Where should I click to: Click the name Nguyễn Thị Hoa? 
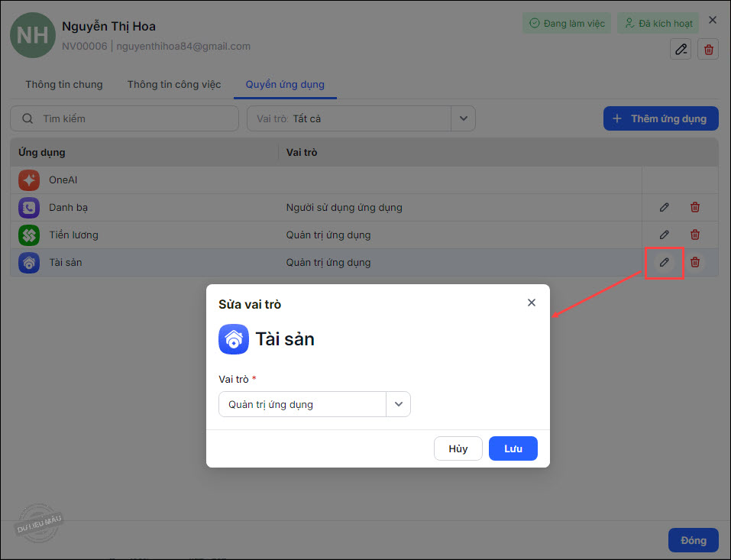pyautogui.click(x=108, y=26)
